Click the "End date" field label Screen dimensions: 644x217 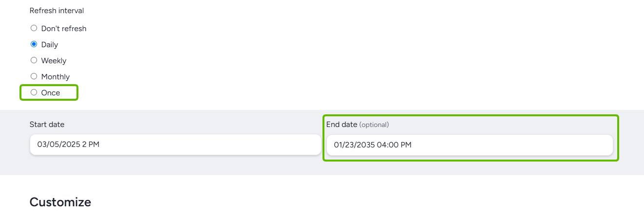coord(341,125)
